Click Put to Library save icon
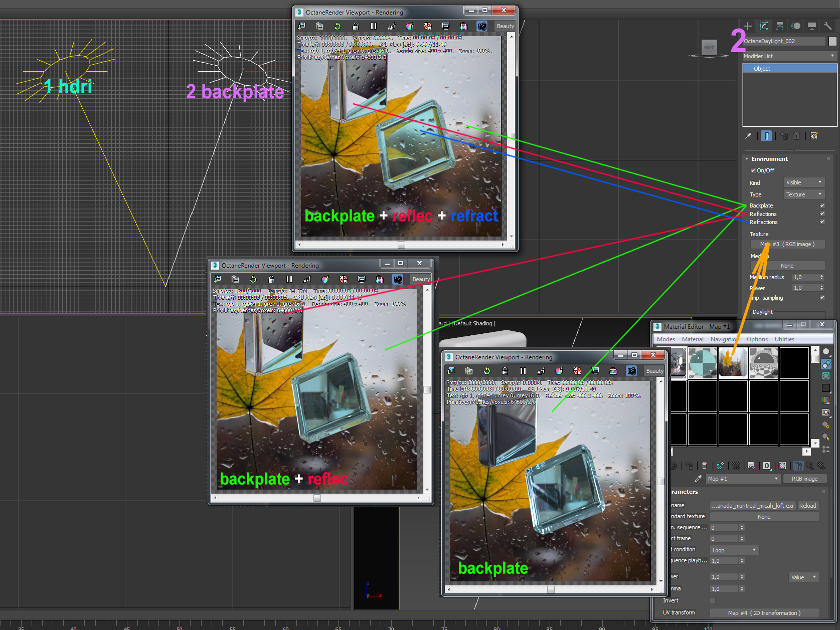 click(x=751, y=466)
